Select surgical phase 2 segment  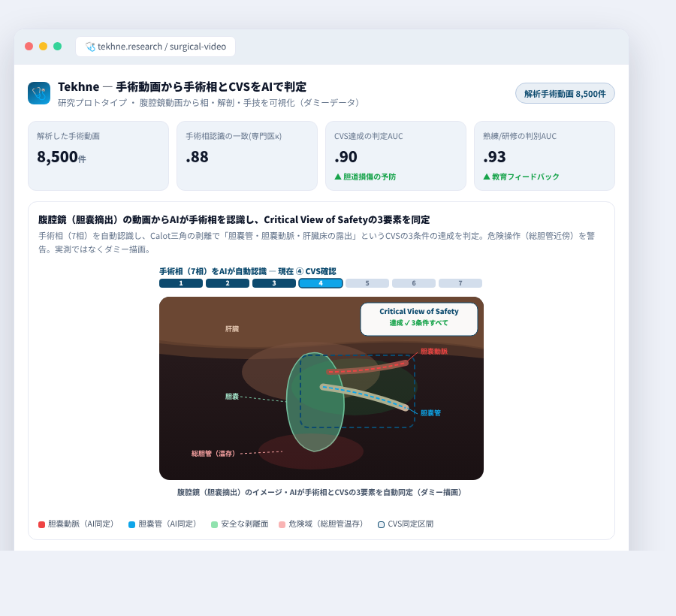228,283
